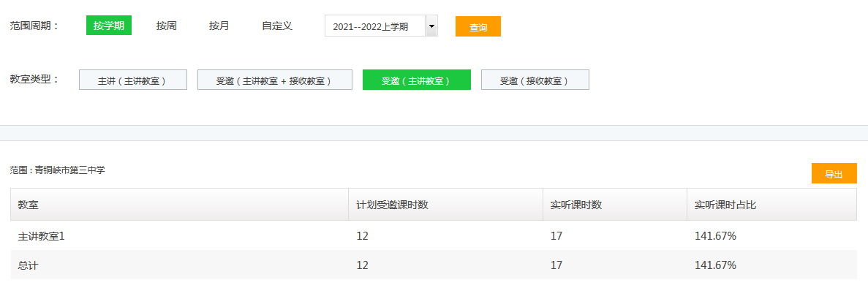The image size is (868, 307).
Task: Choose the 自定义 custom period option
Action: (x=277, y=26)
